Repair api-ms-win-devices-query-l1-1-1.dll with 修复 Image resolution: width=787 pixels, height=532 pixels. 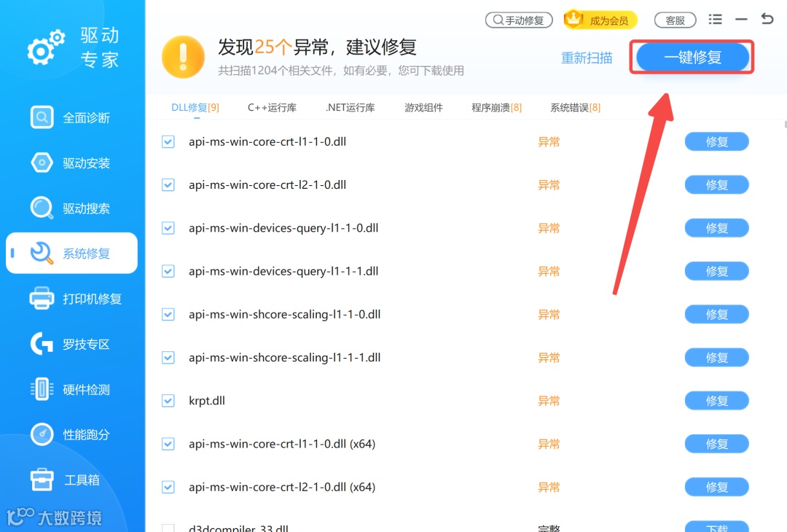tap(717, 271)
